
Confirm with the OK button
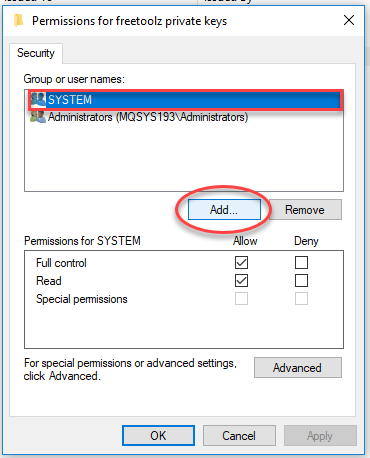[158, 435]
